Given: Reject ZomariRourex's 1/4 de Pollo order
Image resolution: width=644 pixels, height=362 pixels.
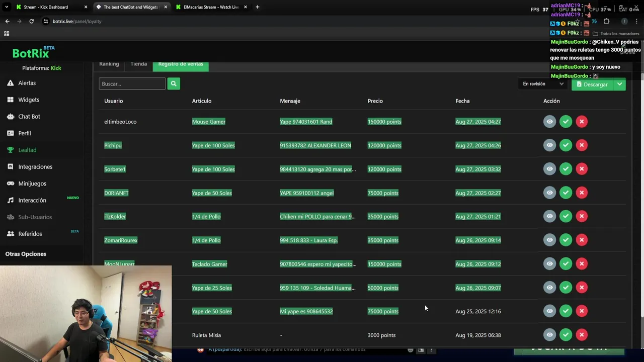Looking at the screenshot, I should (582, 240).
